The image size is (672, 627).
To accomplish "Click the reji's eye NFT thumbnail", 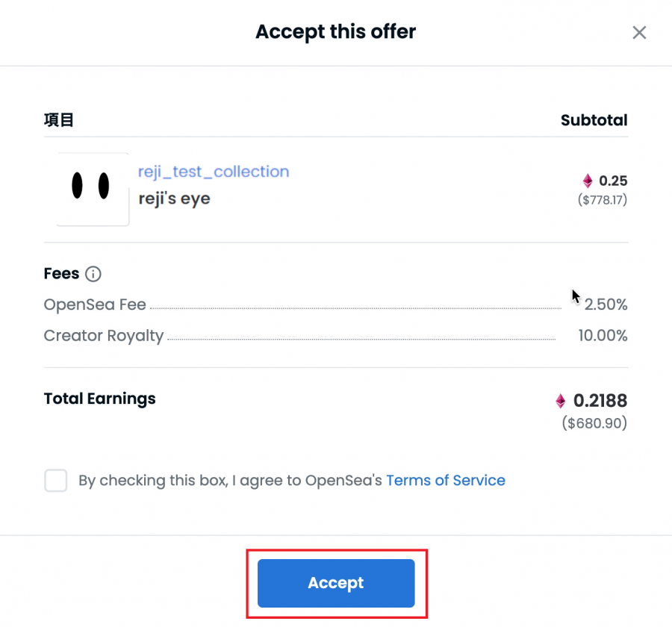I will (93, 189).
